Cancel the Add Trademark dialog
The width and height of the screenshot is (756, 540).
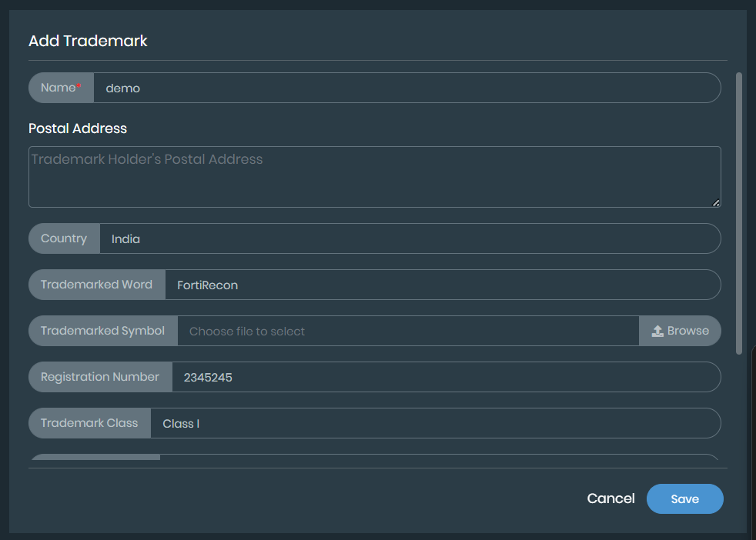(x=610, y=498)
